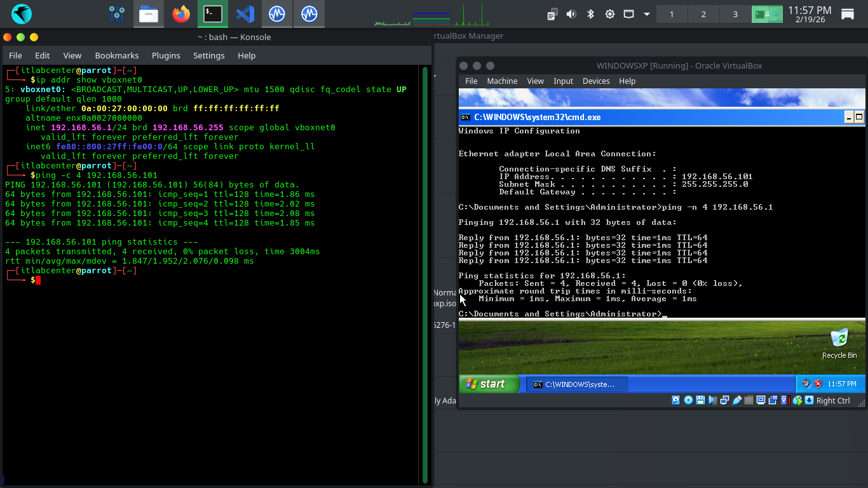The image size is (868, 488).
Task: Open Plugins menu in Konsole
Action: tap(166, 56)
